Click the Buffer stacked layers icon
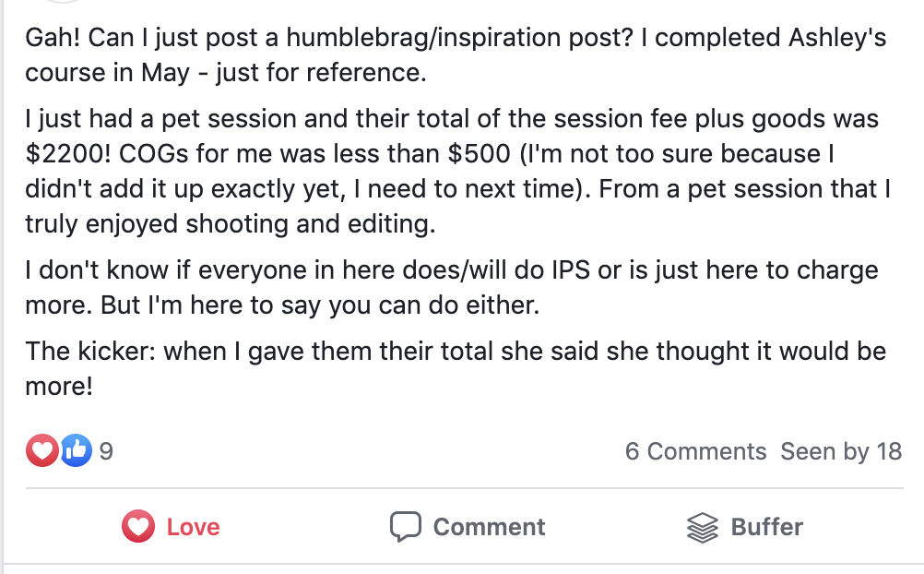This screenshot has width=924, height=574. click(x=703, y=527)
